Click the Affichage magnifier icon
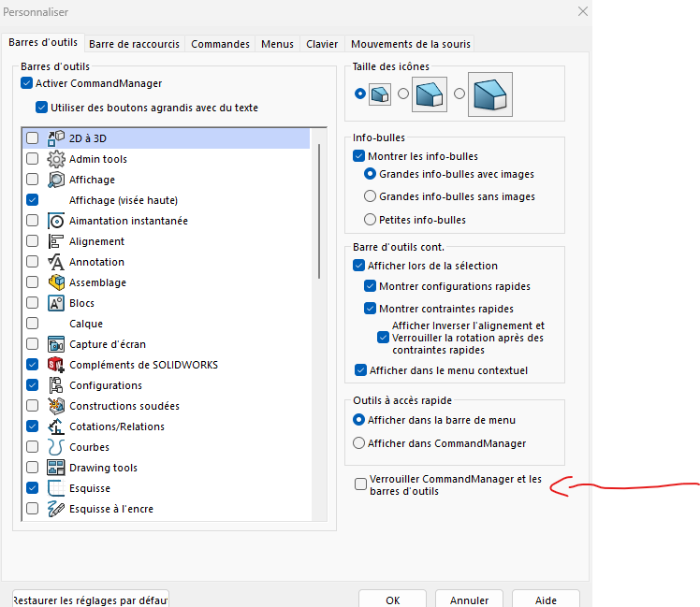Image resolution: width=700 pixels, height=607 pixels. (x=55, y=180)
